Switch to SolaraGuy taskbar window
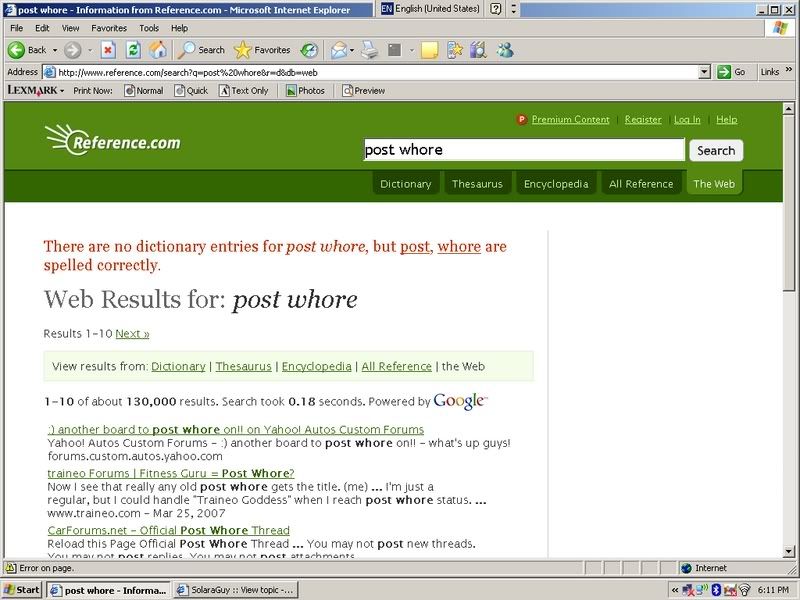Image resolution: width=800 pixels, height=600 pixels. point(235,590)
